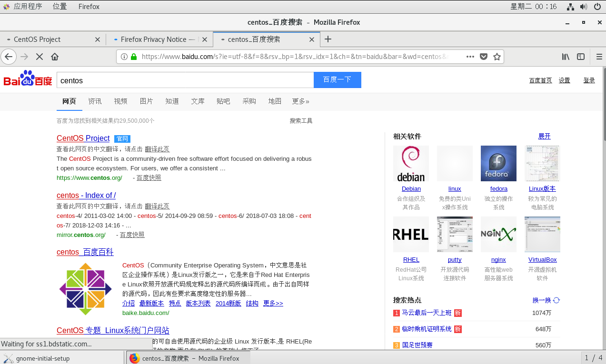The image size is (606, 364).
Task: Select the 文库 search category
Action: coord(198,101)
